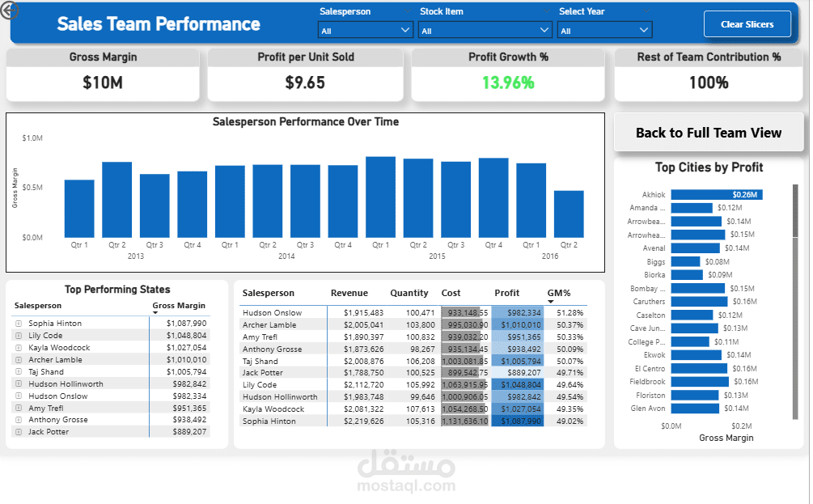Click the back arrow icon in top-left corner
The width and height of the screenshot is (813, 504).
[11, 11]
